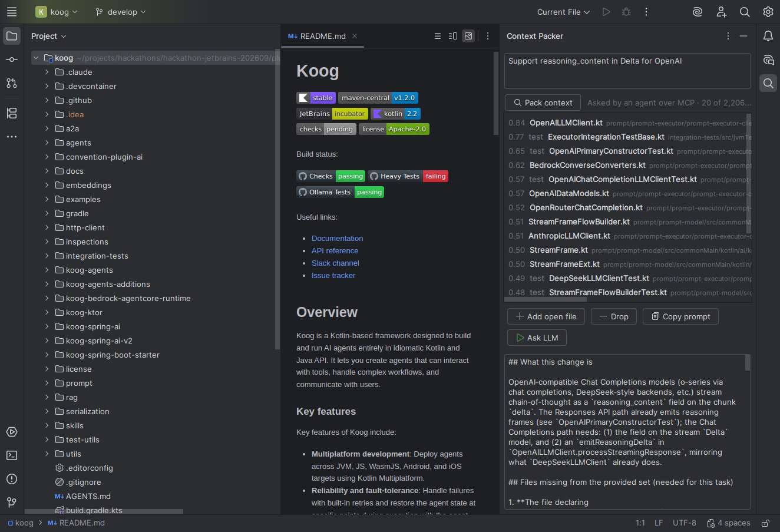
Task: Open Current File run configuration dropdown
Action: click(x=563, y=12)
